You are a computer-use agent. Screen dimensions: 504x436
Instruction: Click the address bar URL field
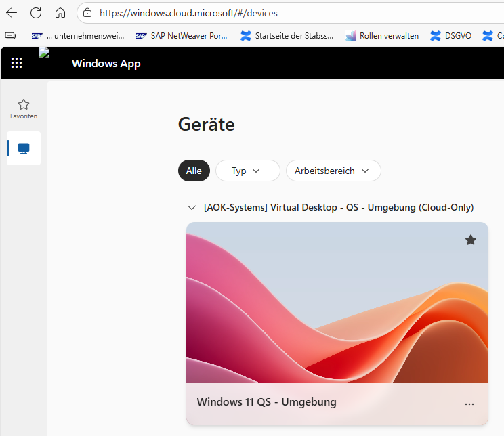271,13
